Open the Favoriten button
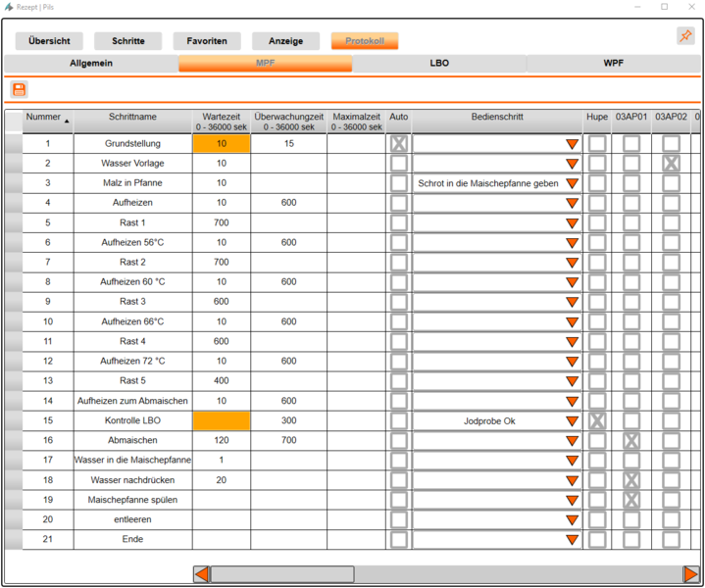The height and width of the screenshot is (588, 705). 207,41
